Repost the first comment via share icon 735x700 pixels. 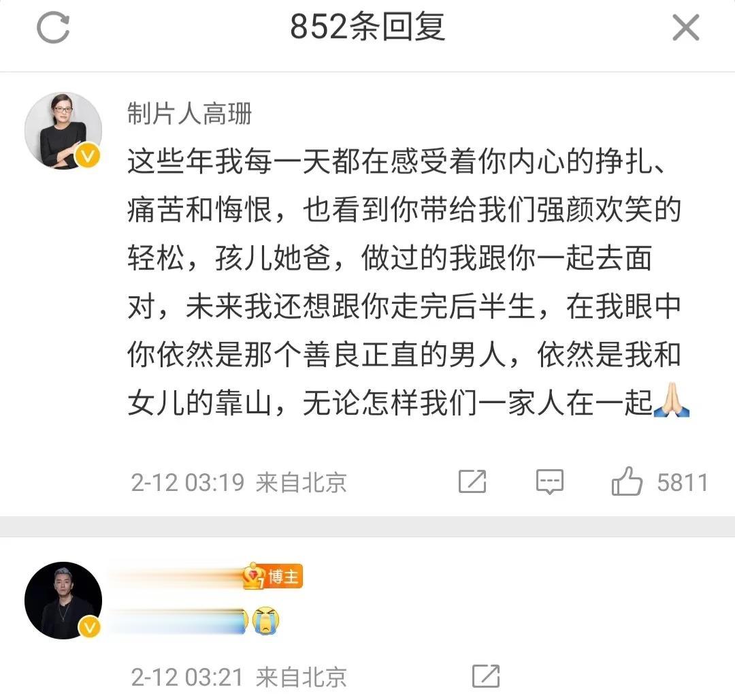pyautogui.click(x=472, y=481)
